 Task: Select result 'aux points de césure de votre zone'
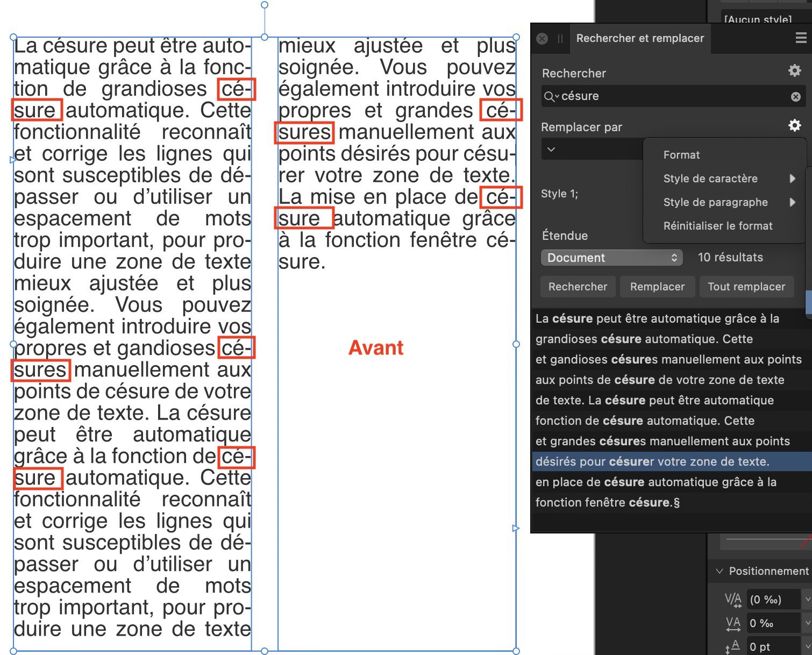point(671,380)
